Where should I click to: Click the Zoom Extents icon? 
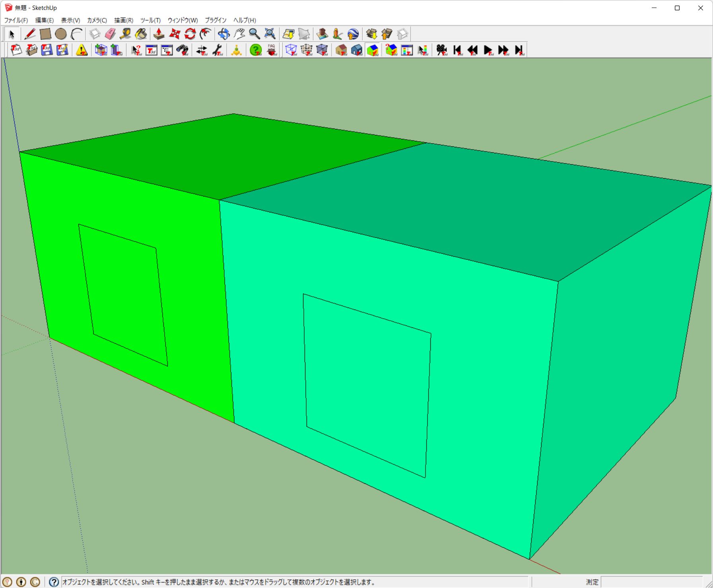[270, 34]
